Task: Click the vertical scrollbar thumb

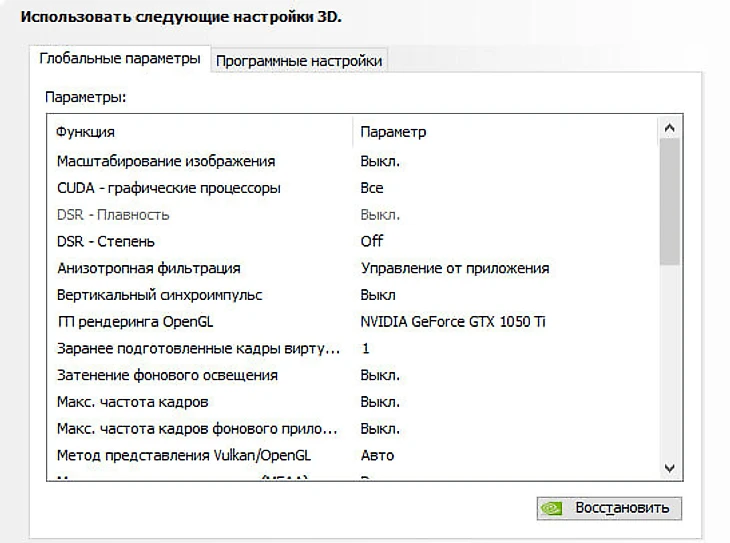Action: pos(670,200)
